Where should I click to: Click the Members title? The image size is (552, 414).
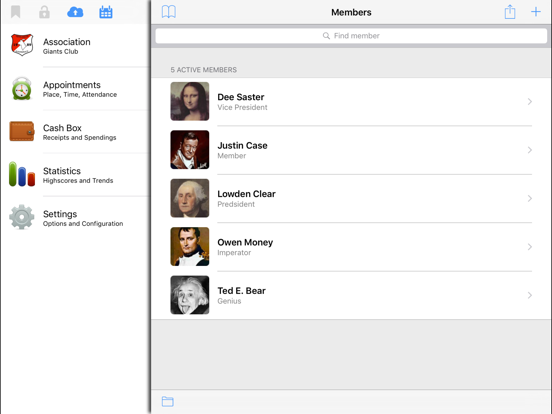click(351, 12)
